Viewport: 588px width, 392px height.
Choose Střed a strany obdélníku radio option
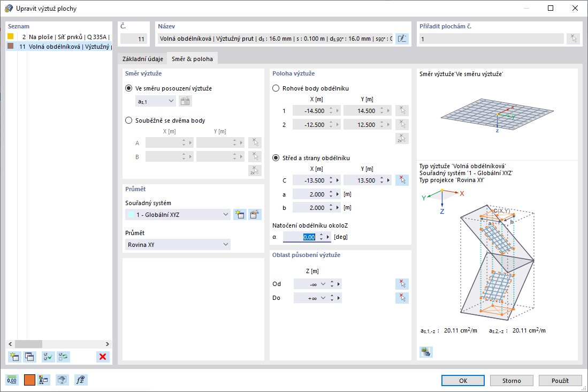(276, 158)
